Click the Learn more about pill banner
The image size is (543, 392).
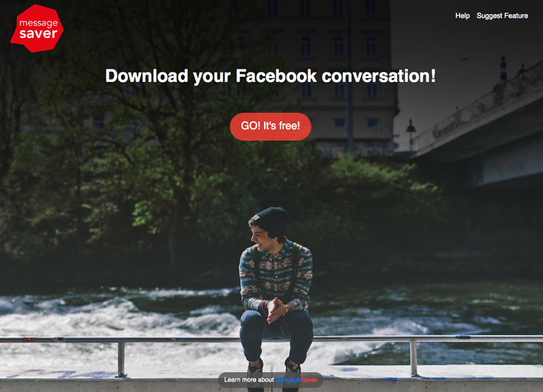[x=270, y=380]
